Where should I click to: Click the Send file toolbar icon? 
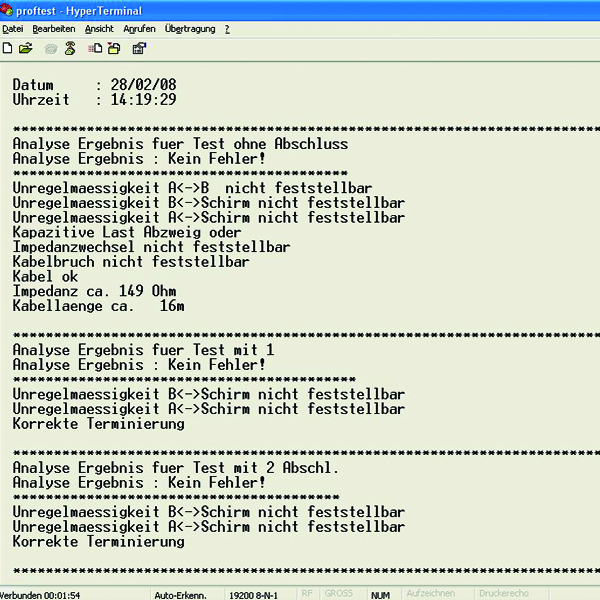(x=95, y=47)
